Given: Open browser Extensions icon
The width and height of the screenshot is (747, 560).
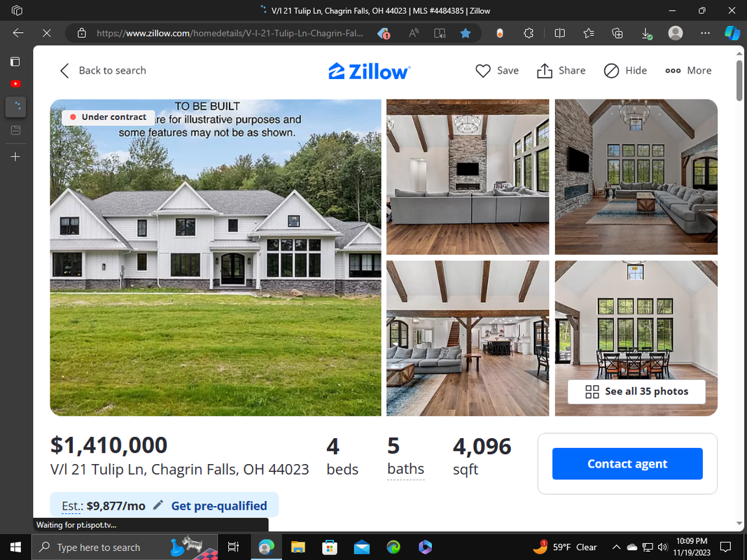Looking at the screenshot, I should (x=529, y=34).
